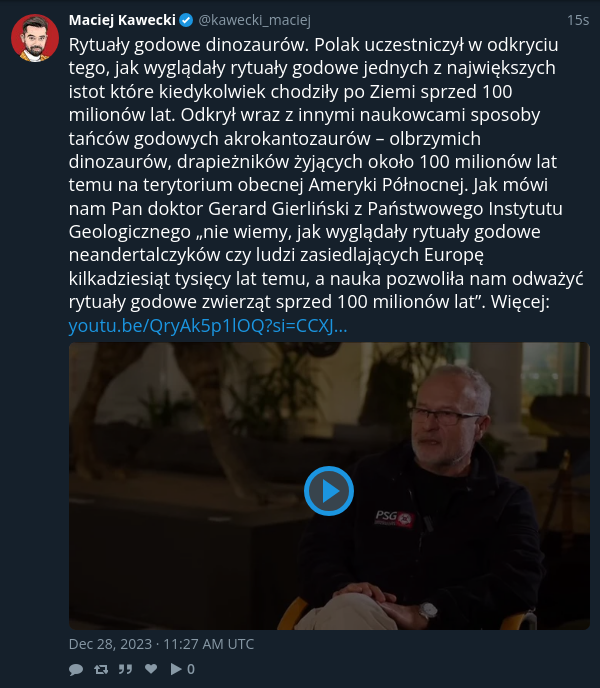Click the video views triangle icon
This screenshot has width=600, height=688.
tap(176, 669)
